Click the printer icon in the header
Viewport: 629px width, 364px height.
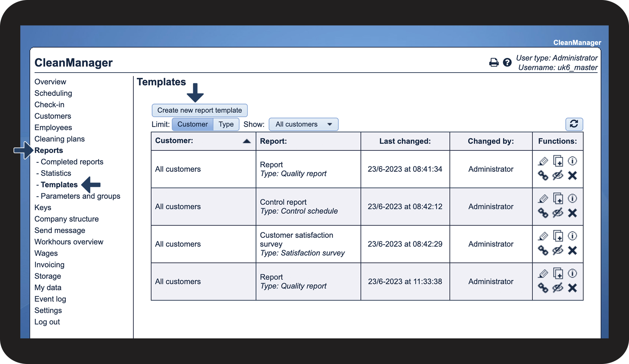[x=494, y=63]
